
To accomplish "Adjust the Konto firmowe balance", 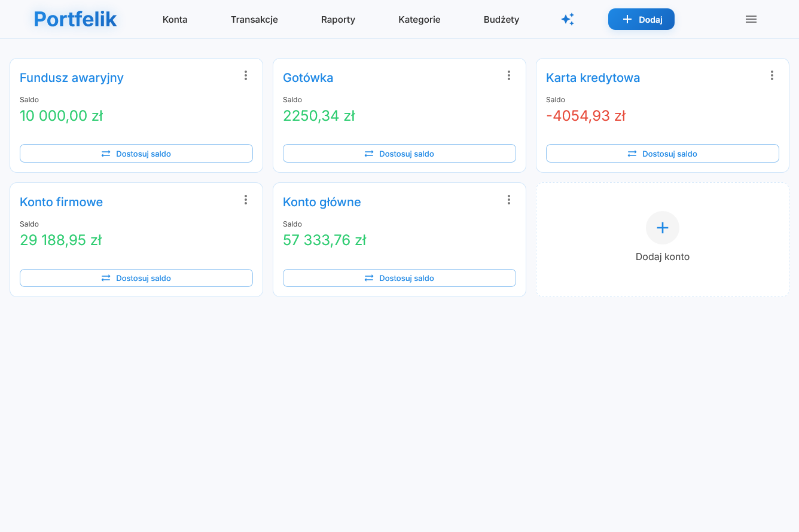I will pyautogui.click(x=136, y=278).
